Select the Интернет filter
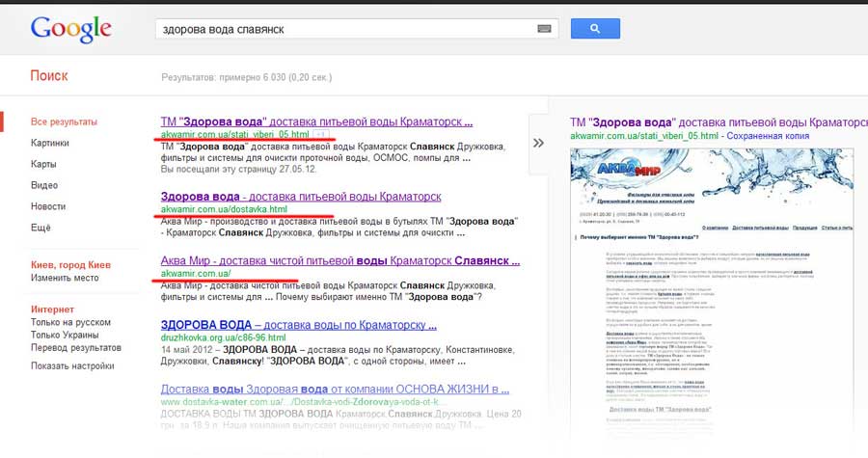The height and width of the screenshot is (458, 868). pyautogui.click(x=52, y=310)
